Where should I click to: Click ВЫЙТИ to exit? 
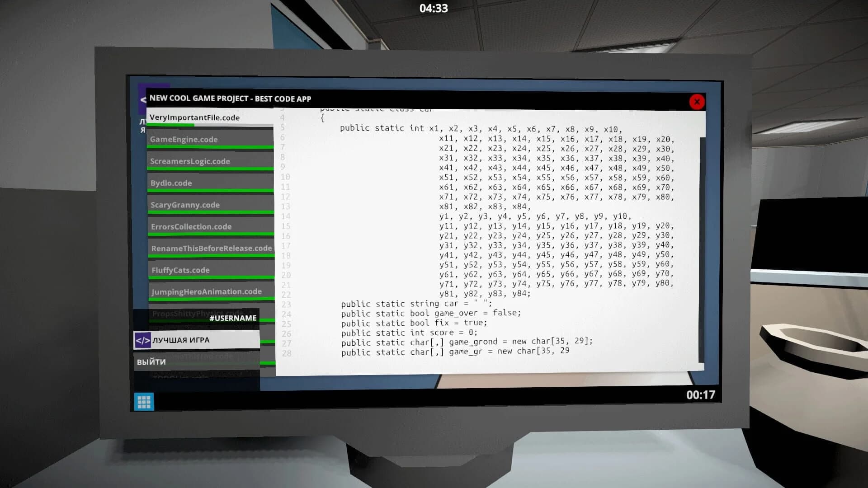(x=151, y=362)
